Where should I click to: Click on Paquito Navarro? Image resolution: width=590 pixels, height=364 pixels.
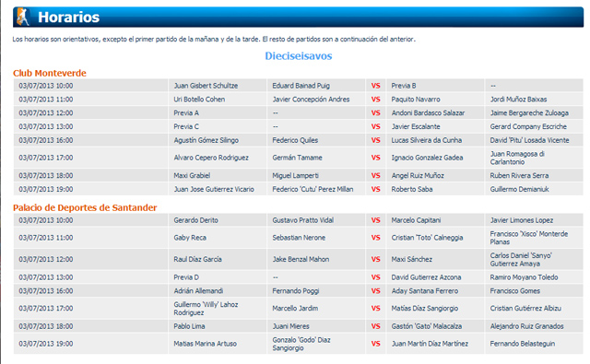(416, 100)
